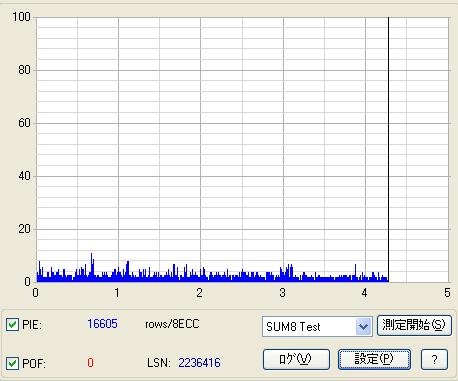
Task: Click the LSN label text
Action: [159, 363]
